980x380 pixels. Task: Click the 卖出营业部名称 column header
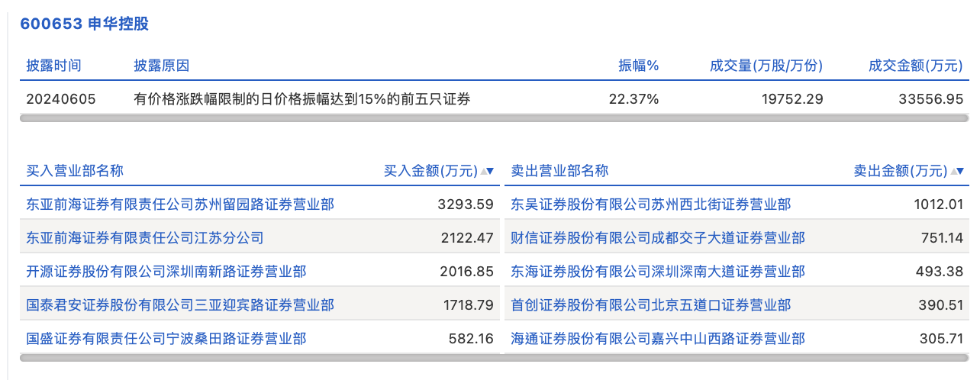coord(559,171)
